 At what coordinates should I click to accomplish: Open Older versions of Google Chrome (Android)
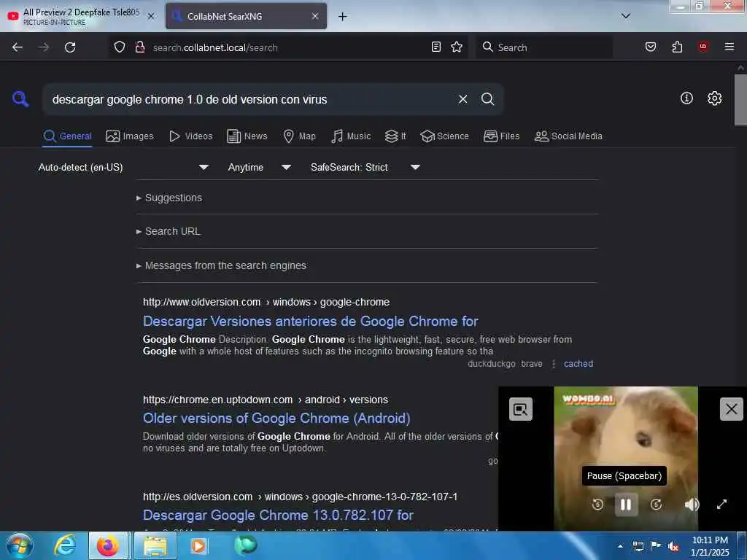(x=276, y=418)
